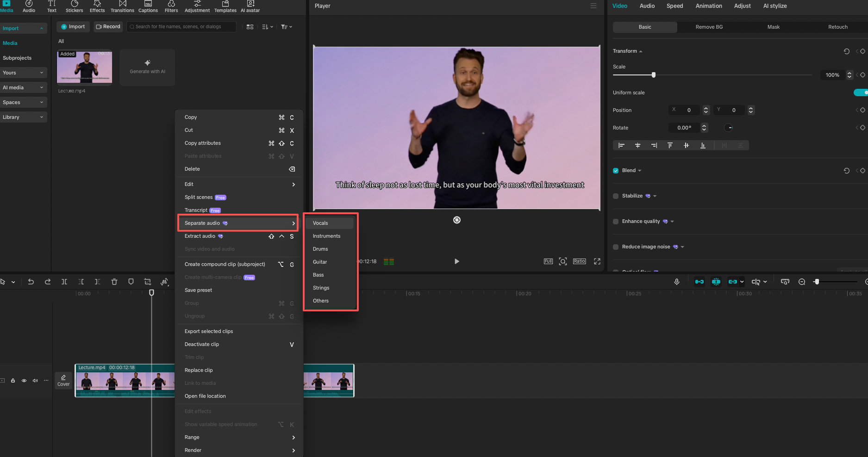Disable the Uniform scale switch
The width and height of the screenshot is (868, 457).
(x=861, y=93)
